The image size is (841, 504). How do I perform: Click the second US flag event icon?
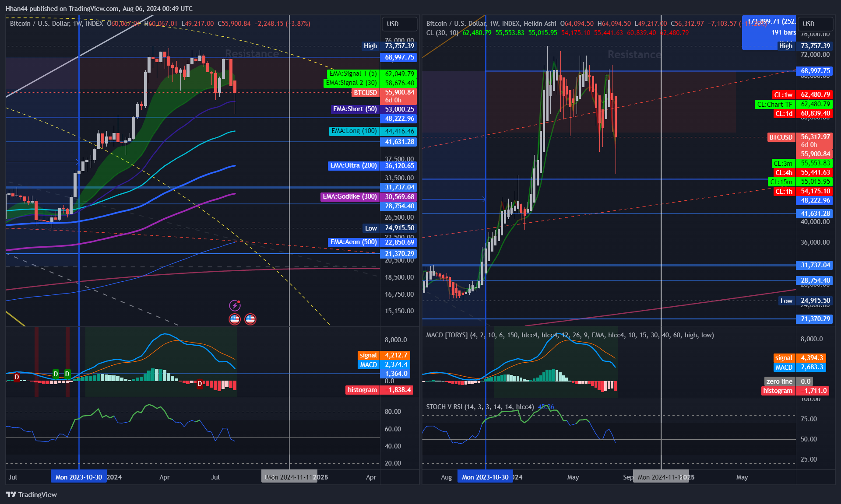tap(250, 319)
